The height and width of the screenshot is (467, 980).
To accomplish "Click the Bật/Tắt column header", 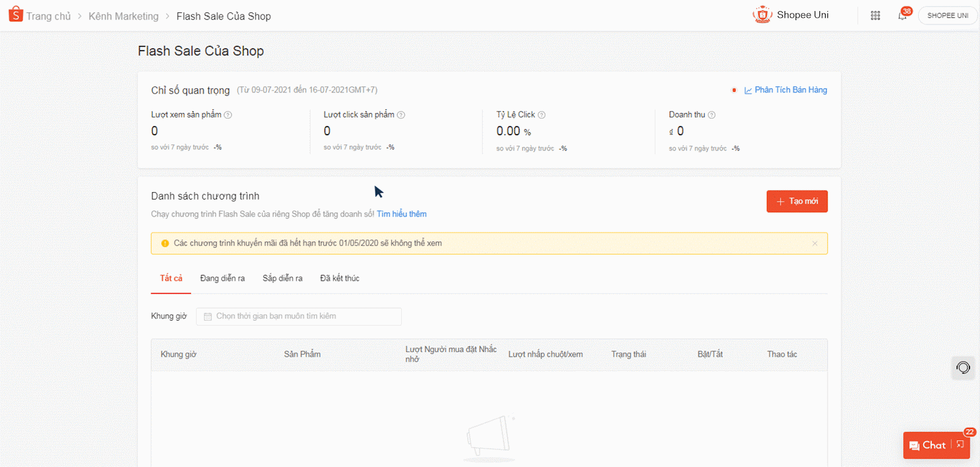I will [710, 354].
